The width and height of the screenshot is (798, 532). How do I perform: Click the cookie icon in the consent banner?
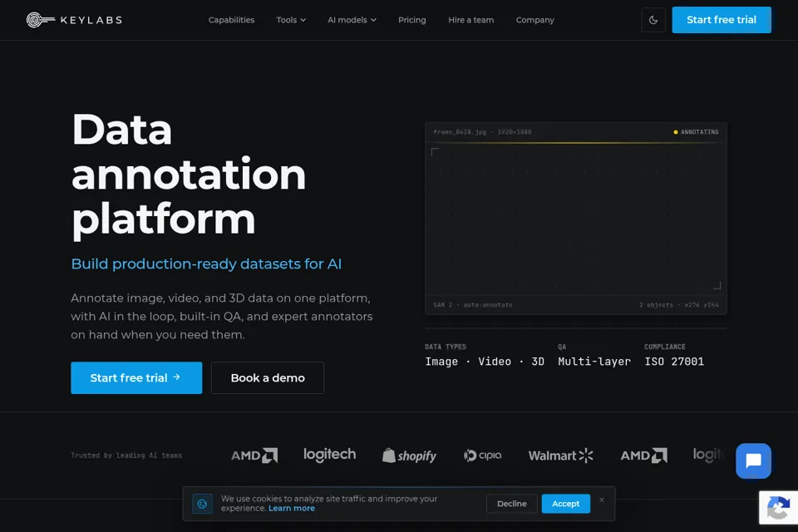[202, 504]
